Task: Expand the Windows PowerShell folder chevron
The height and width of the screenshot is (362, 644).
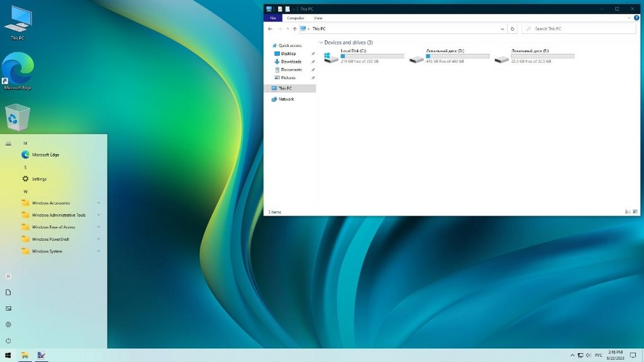Action: point(99,239)
